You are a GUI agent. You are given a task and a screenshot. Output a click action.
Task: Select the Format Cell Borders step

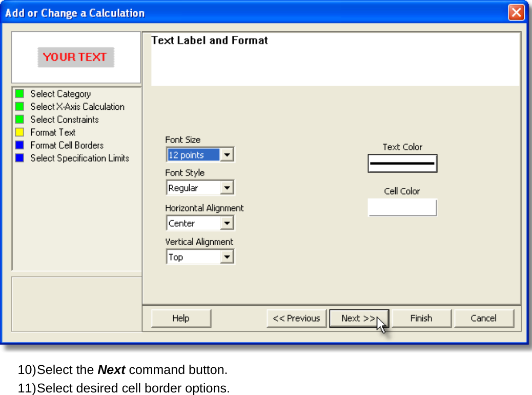67,145
